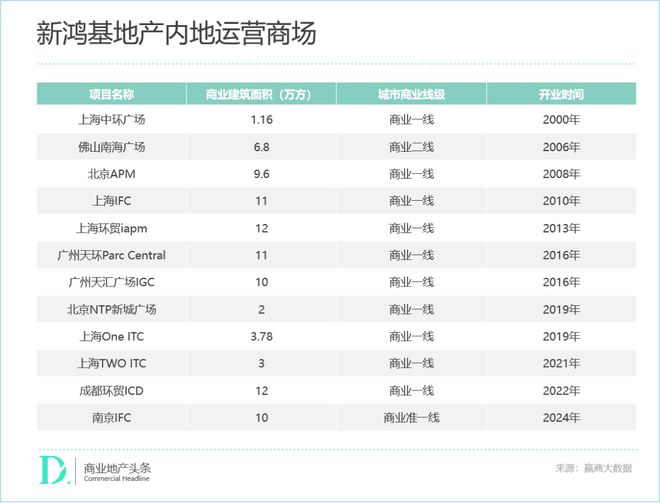
Task: Pick the opening year 2006年
Action: pos(561,147)
